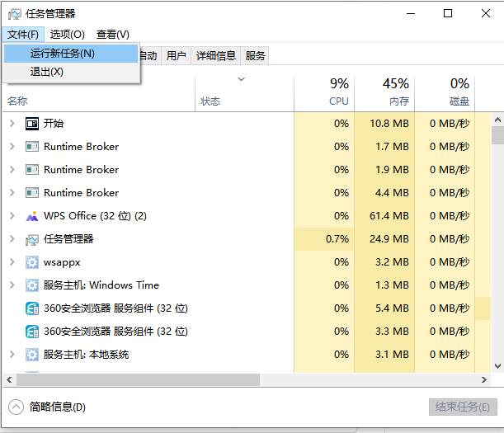The width and height of the screenshot is (504, 433).
Task: Expand the Runtime Broker group using 1.9 MB
Action: [x=12, y=170]
